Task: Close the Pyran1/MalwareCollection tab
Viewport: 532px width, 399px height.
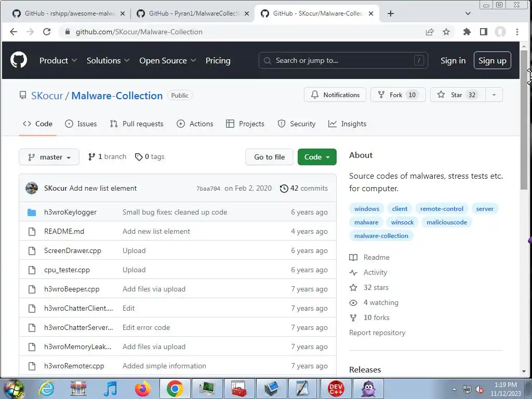Action: coord(247,14)
